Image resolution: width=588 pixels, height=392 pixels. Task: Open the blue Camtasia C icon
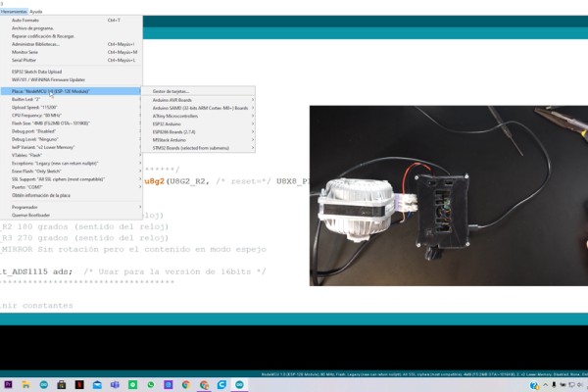221,384
